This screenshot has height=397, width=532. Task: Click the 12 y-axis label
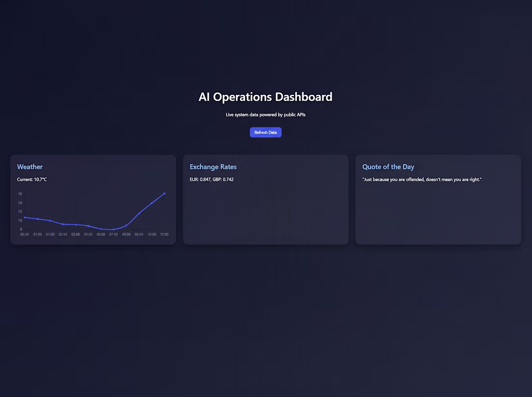20,212
